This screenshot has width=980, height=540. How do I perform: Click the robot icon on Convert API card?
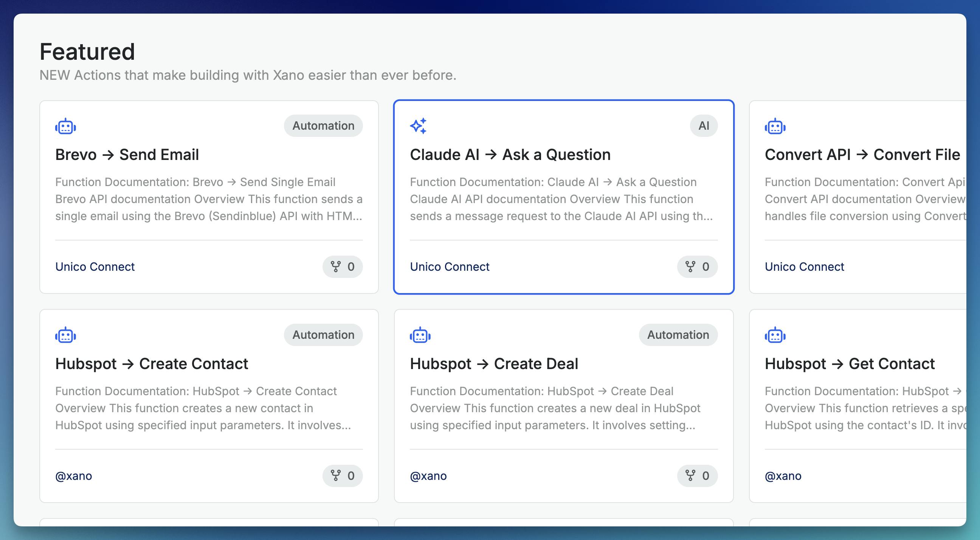(775, 126)
